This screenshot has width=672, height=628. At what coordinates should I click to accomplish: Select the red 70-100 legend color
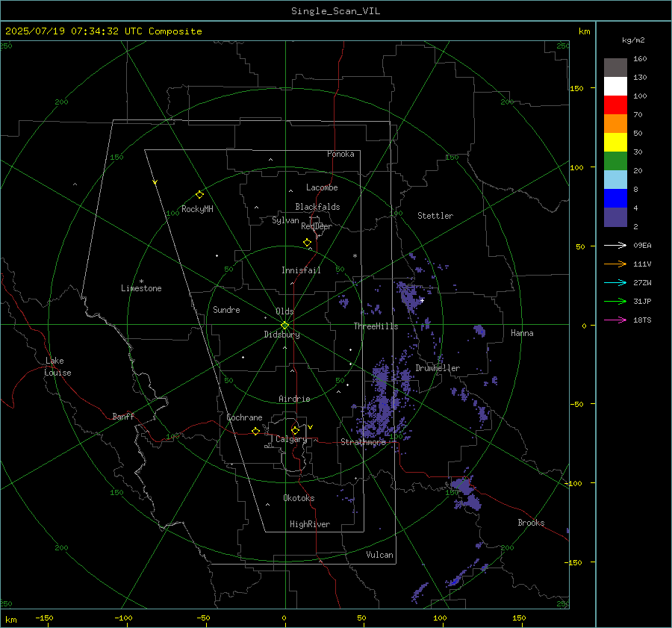coord(615,105)
